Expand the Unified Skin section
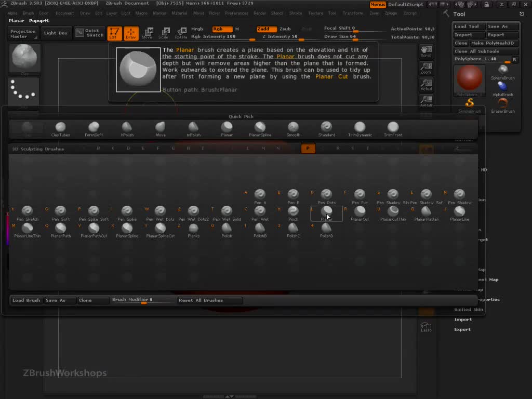 [x=468, y=310]
